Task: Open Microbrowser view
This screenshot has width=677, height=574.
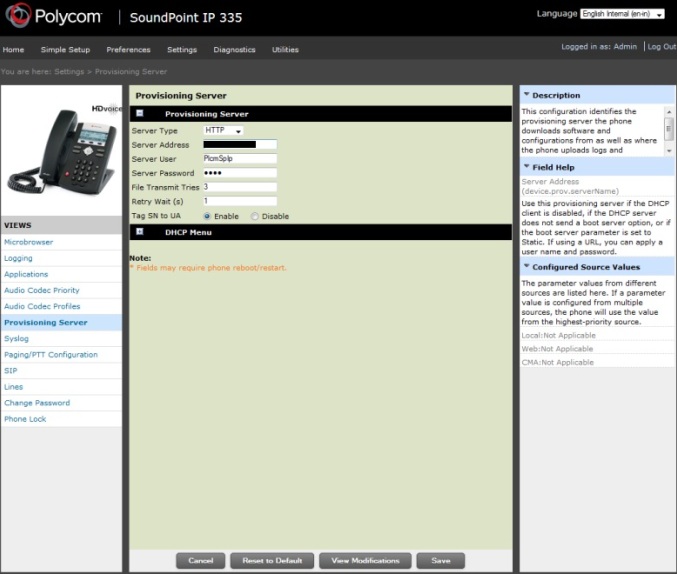Action: [28, 242]
